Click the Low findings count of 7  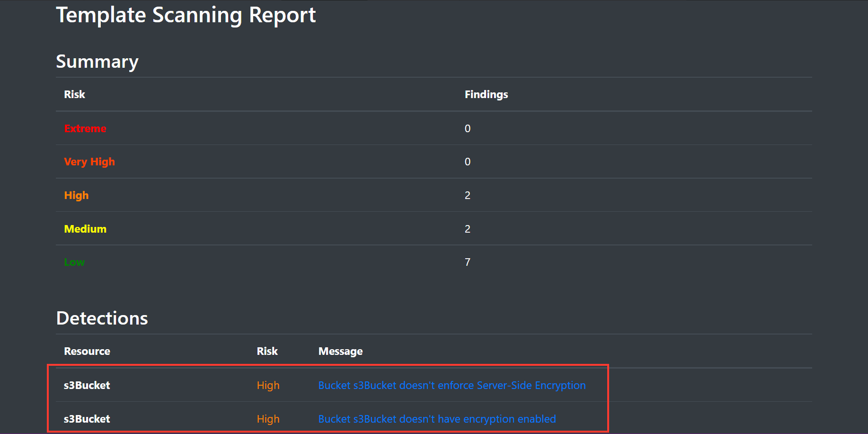[468, 262]
